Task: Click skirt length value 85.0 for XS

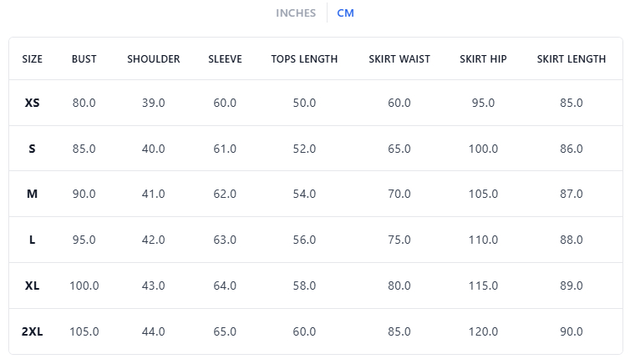Action: point(572,103)
